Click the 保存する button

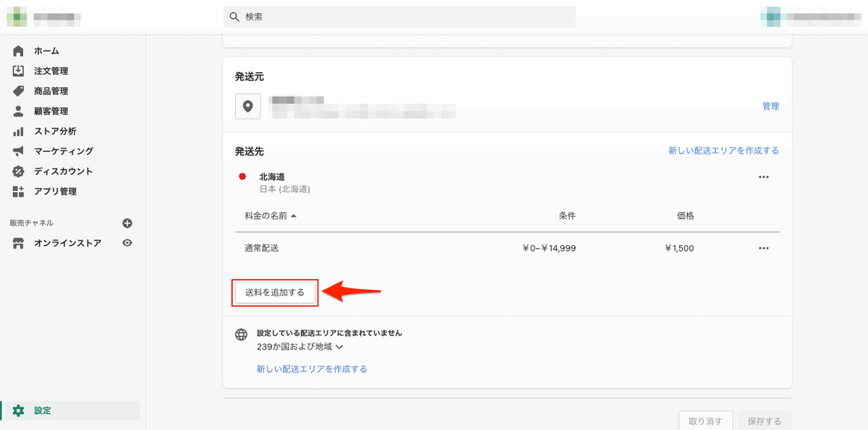point(765,421)
